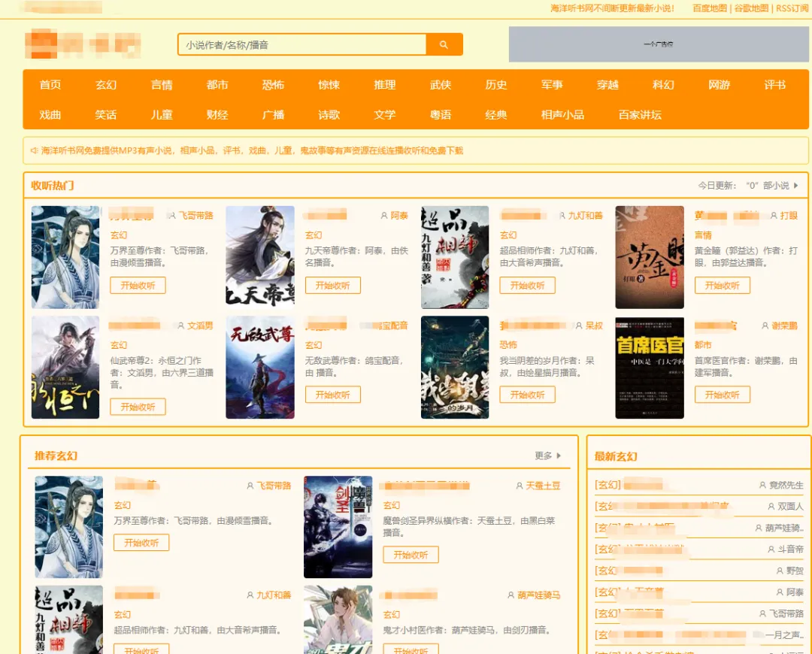This screenshot has height=654, width=812.
Task: Click 开始收听 for 黄金瞳
Action: pyautogui.click(x=723, y=286)
